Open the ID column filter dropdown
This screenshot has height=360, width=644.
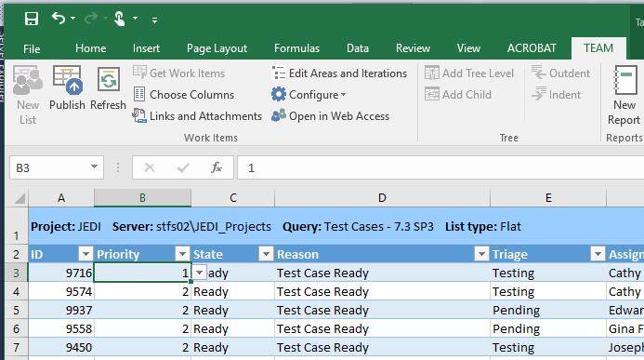click(85, 254)
